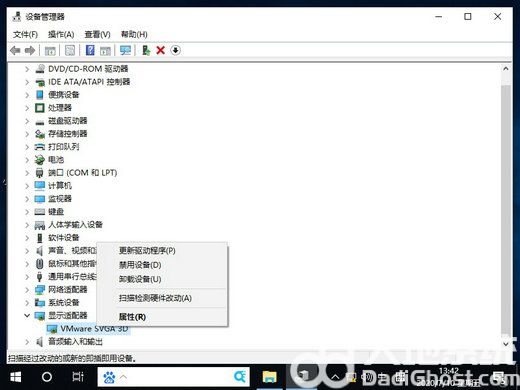
Task: Click the down-arrow disable device toolbar icon
Action: pyautogui.click(x=175, y=51)
